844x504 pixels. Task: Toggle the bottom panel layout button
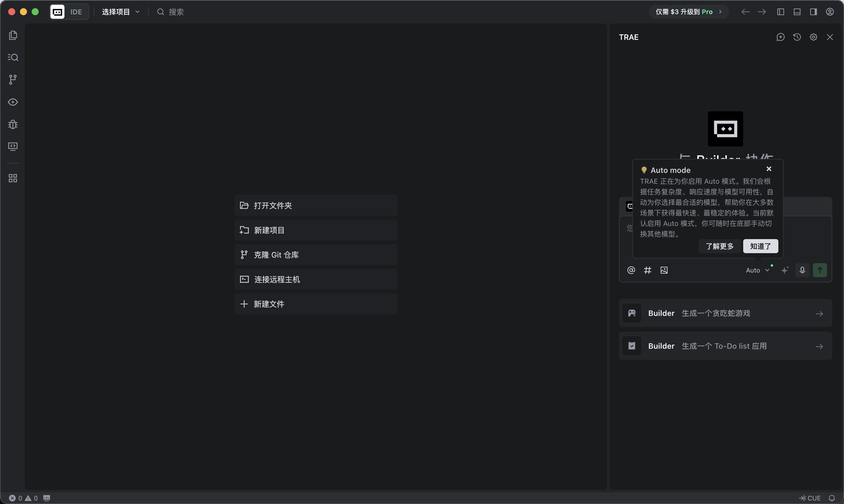[797, 12]
